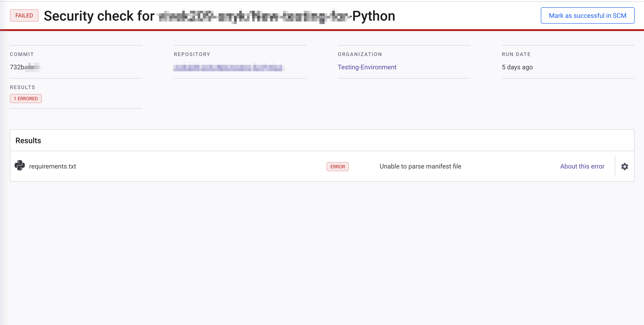
Task: Click the Unable to parse manifest file message
Action: click(420, 166)
